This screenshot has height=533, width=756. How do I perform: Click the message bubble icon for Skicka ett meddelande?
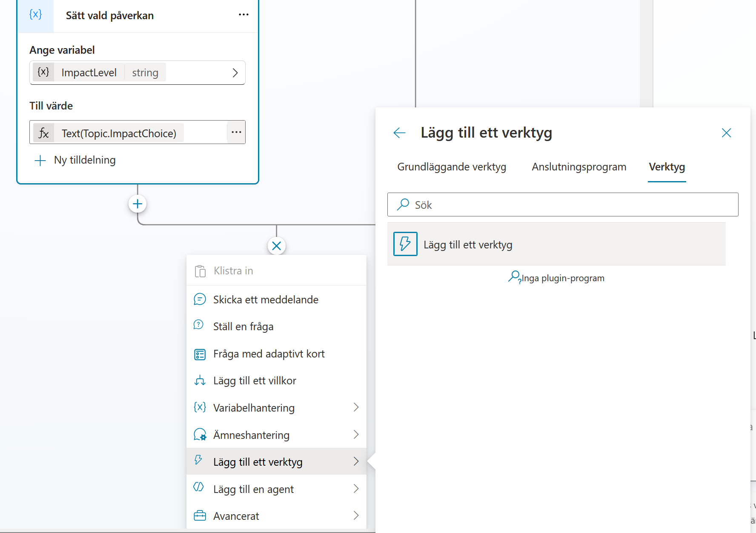click(200, 300)
